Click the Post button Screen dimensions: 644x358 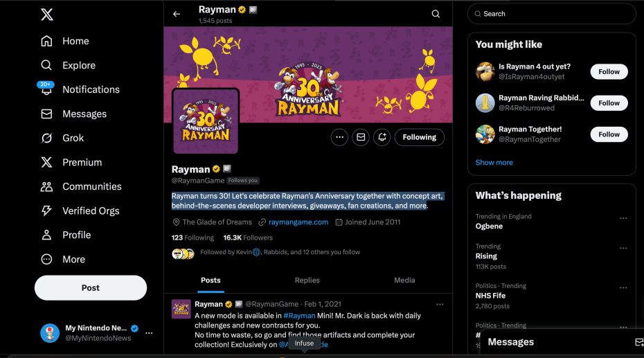[90, 288]
